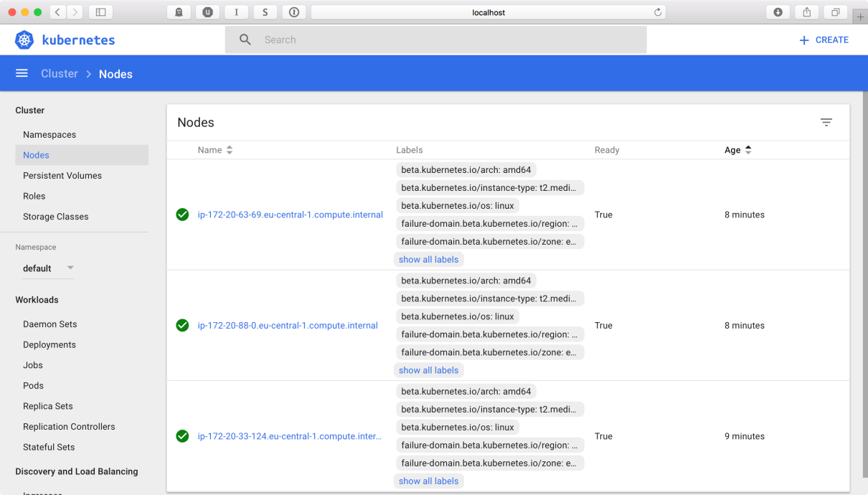
Task: Toggle the Name column sort arrows
Action: 229,150
